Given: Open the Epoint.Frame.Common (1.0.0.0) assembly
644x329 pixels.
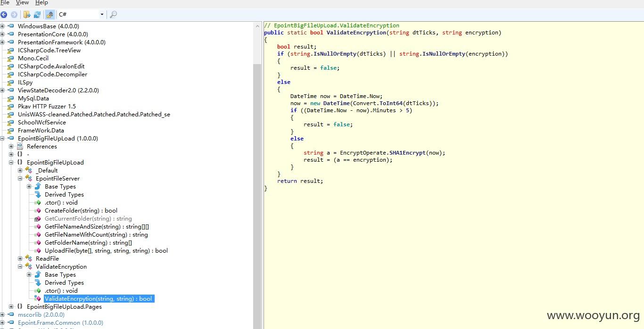Looking at the screenshot, I should (60, 323).
